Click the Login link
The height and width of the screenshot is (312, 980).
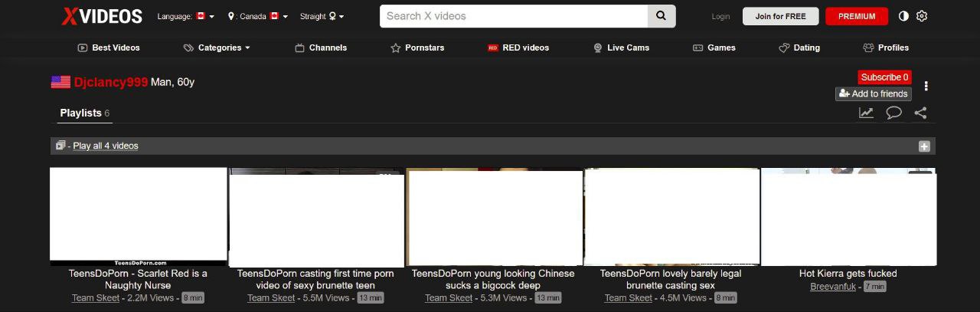(x=720, y=16)
